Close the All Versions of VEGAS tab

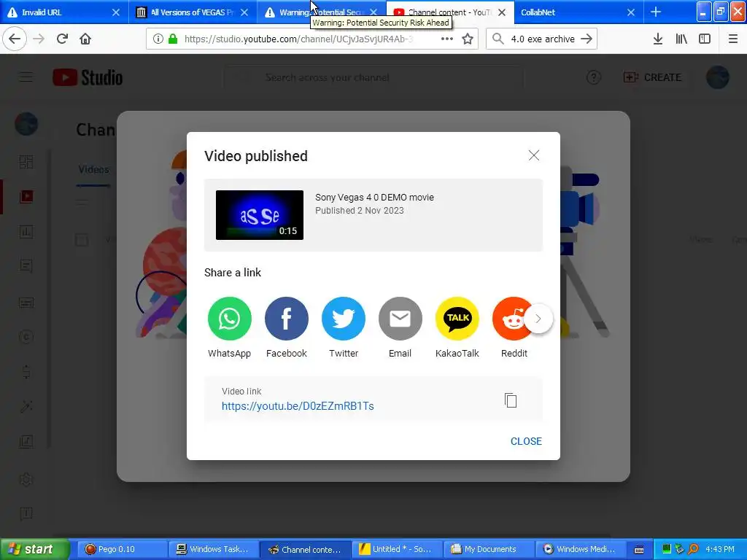coord(244,12)
